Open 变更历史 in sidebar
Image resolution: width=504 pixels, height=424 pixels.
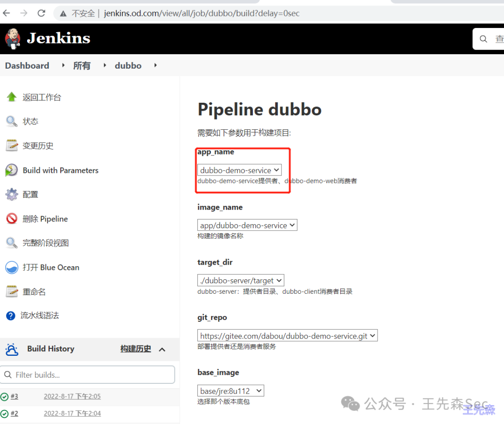point(38,146)
